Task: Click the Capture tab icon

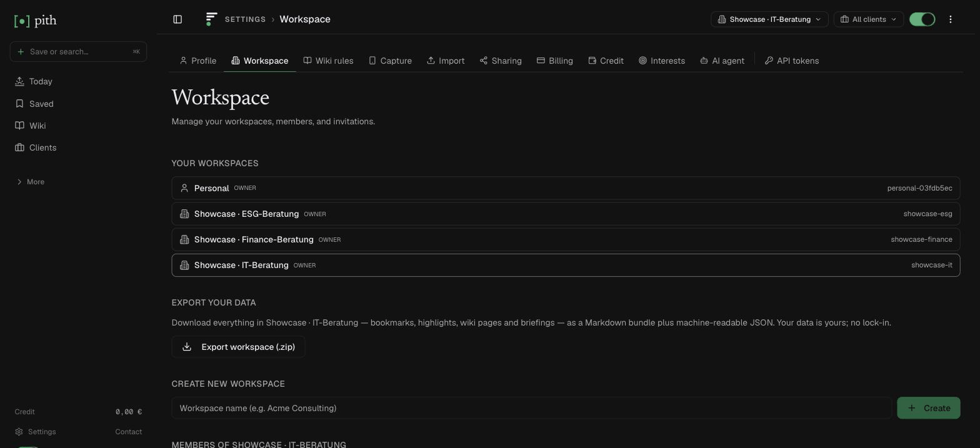Action: (x=372, y=61)
